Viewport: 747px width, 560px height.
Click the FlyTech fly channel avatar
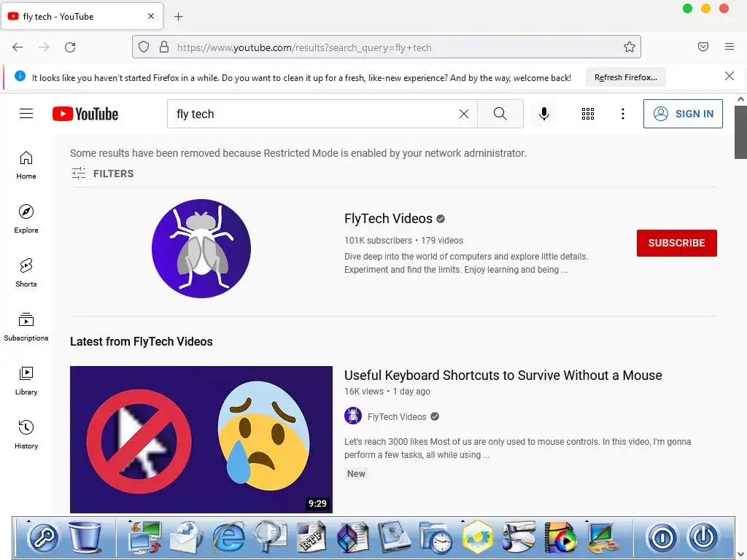[x=201, y=249]
